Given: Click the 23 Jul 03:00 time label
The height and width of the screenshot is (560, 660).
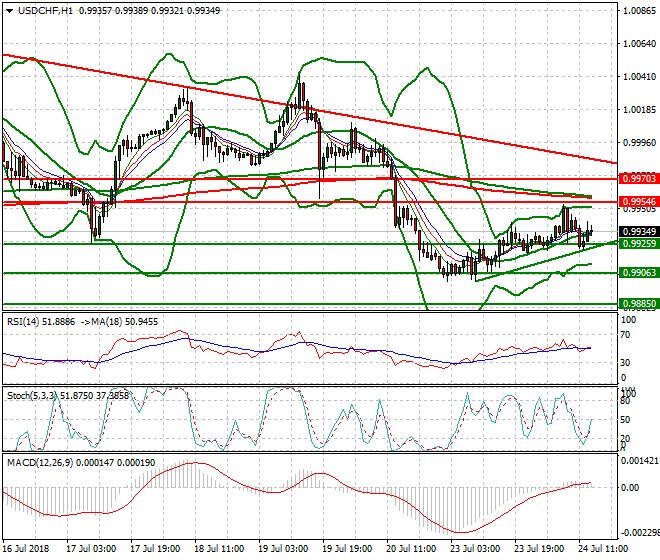Looking at the screenshot, I should pyautogui.click(x=475, y=549).
